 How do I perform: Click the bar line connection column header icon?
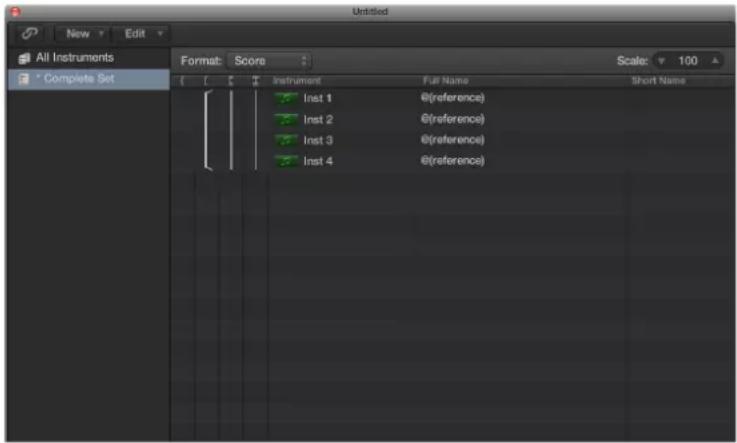coord(230,81)
